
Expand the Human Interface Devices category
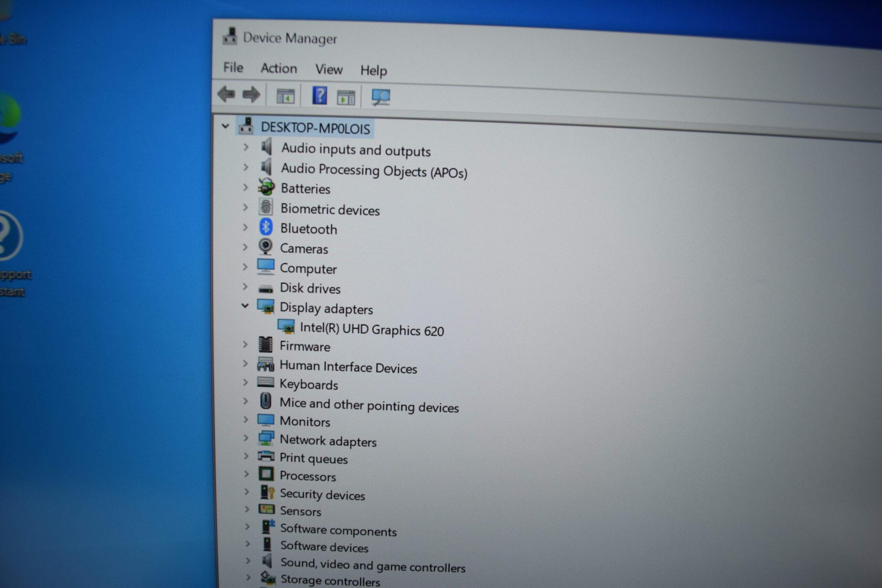[245, 363]
